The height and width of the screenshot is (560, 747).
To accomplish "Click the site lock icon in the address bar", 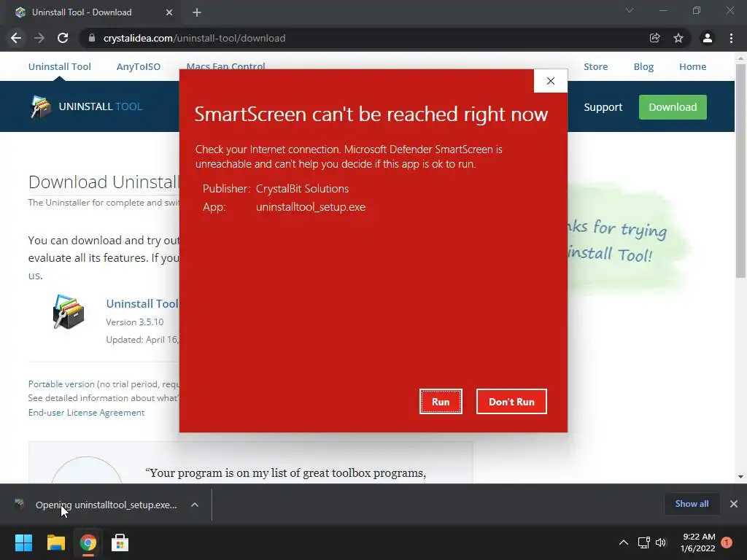I will click(x=91, y=38).
